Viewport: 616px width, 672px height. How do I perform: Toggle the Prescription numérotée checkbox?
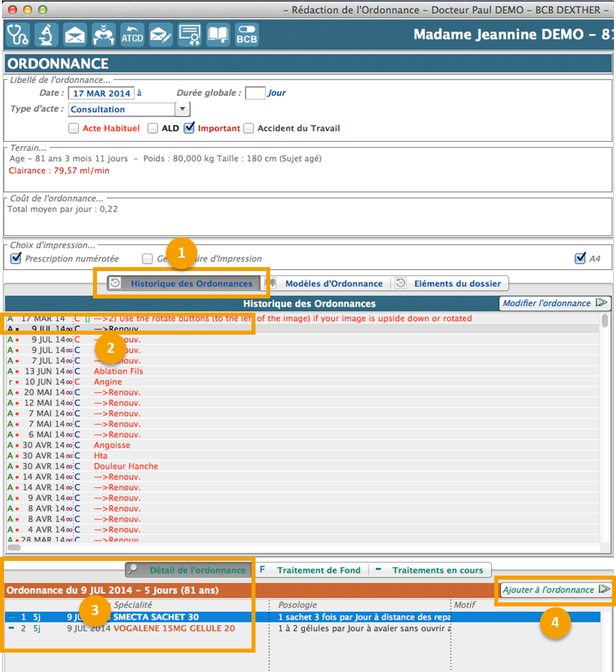[16, 258]
